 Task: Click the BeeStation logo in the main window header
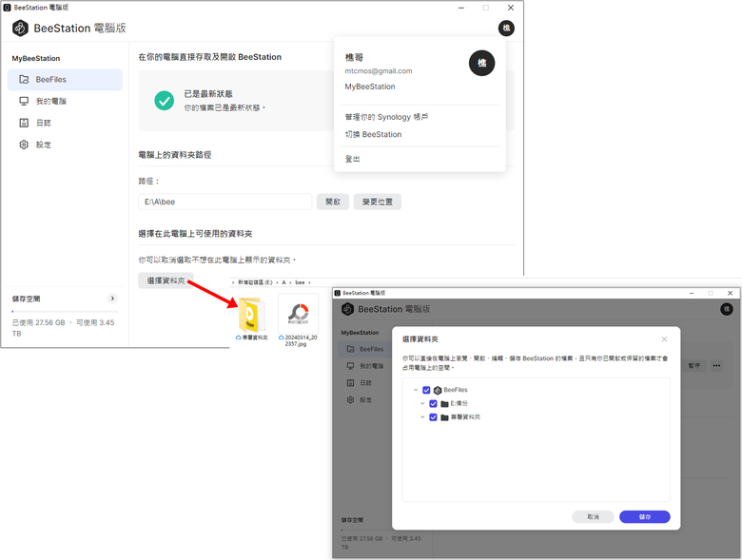point(20,29)
